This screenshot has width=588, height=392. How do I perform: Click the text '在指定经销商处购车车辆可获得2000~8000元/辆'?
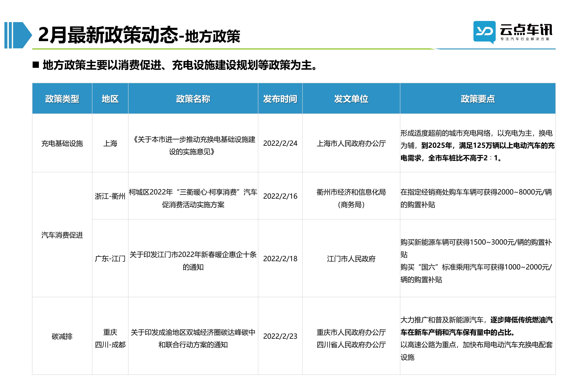click(476, 192)
